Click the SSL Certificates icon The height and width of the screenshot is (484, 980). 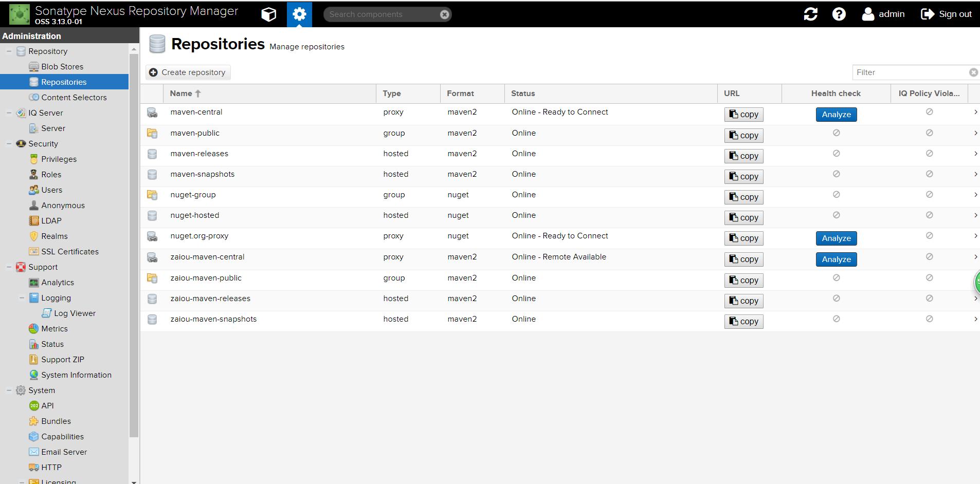click(34, 252)
